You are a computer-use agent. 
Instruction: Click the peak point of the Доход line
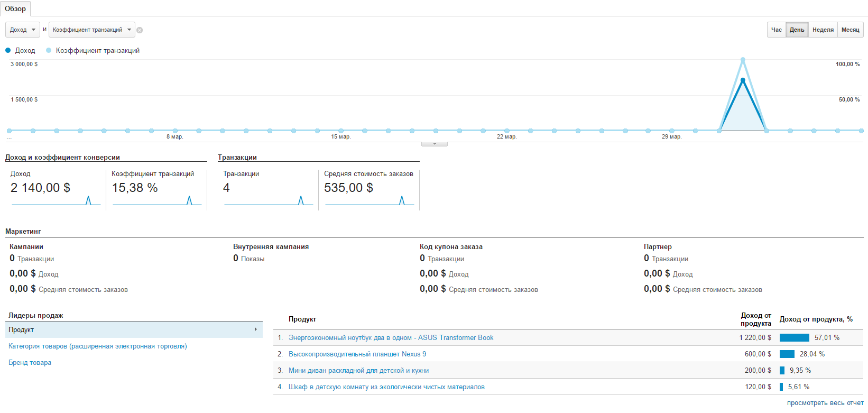click(743, 80)
